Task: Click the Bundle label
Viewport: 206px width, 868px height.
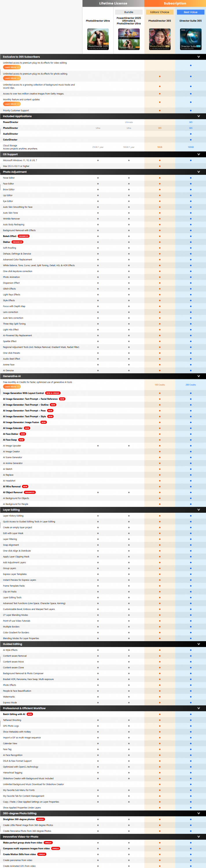Action: (129, 12)
